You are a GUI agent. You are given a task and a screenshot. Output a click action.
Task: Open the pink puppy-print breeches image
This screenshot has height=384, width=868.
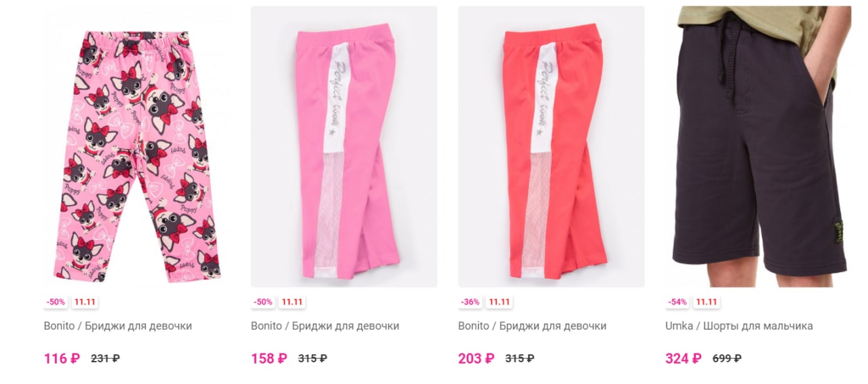tap(137, 147)
